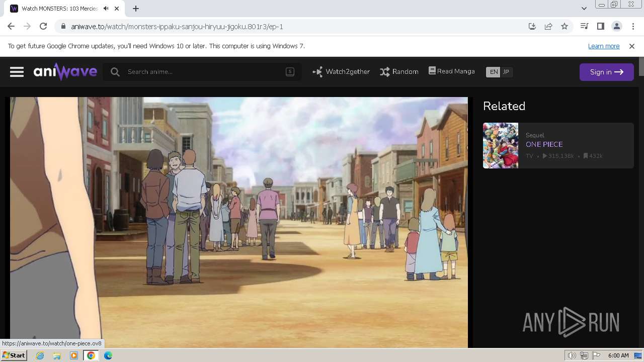Dismiss the Chrome update notification bar
The width and height of the screenshot is (644, 362).
click(632, 46)
